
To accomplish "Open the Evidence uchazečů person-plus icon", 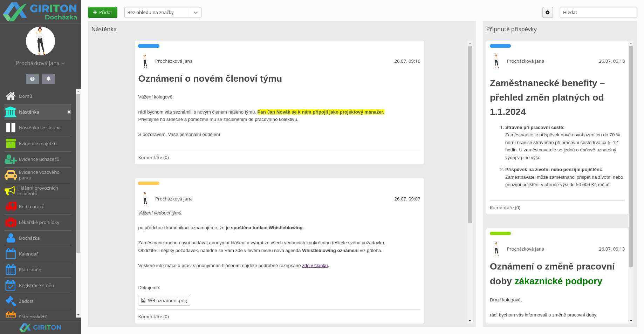I will click(x=11, y=159).
